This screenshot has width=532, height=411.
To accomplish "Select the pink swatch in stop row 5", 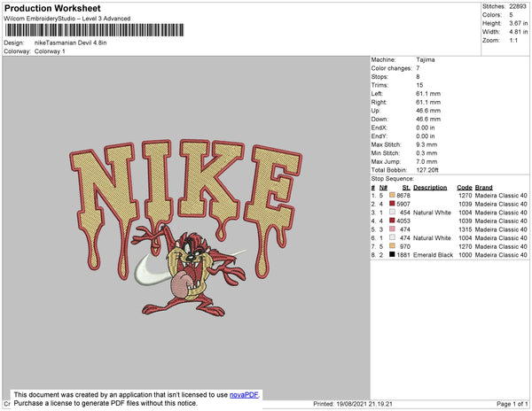I will (x=392, y=229).
